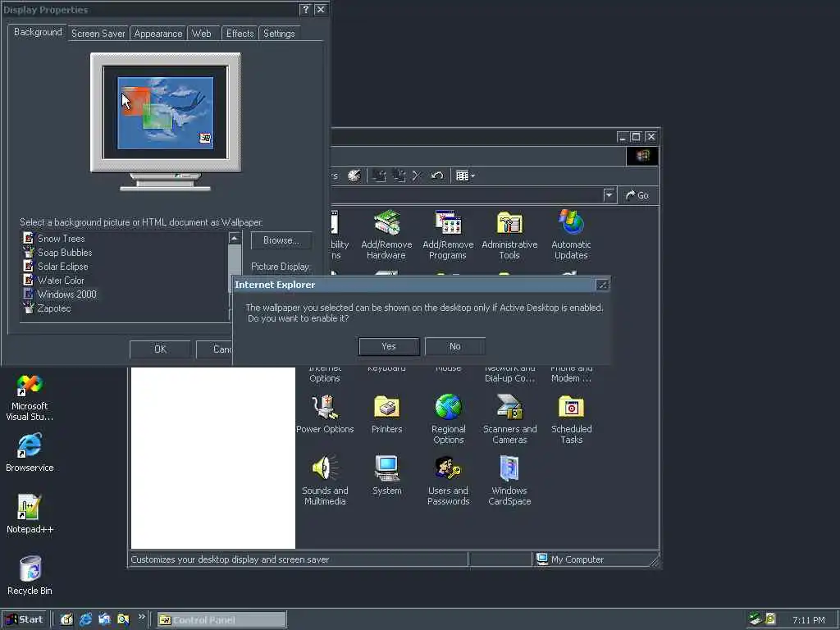Click Undo arrow in Control Panel toolbar
This screenshot has width=840, height=630.
(436, 176)
